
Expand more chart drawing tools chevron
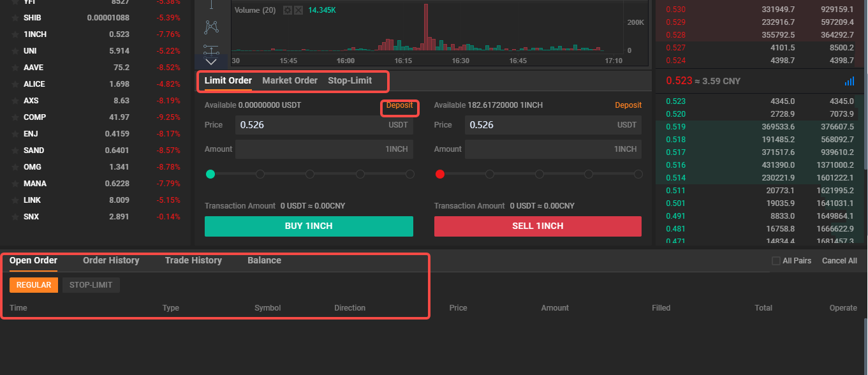(211, 62)
